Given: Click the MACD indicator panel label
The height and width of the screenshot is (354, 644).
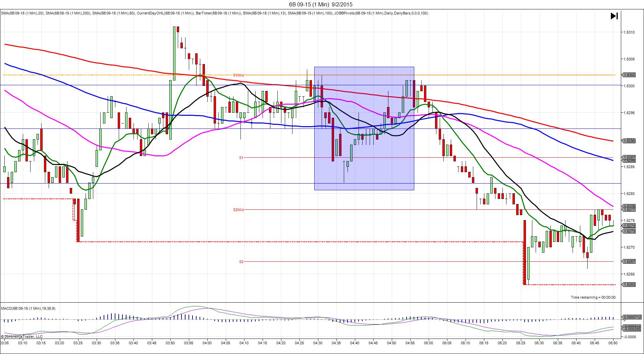Looking at the screenshot, I should click(28, 308).
